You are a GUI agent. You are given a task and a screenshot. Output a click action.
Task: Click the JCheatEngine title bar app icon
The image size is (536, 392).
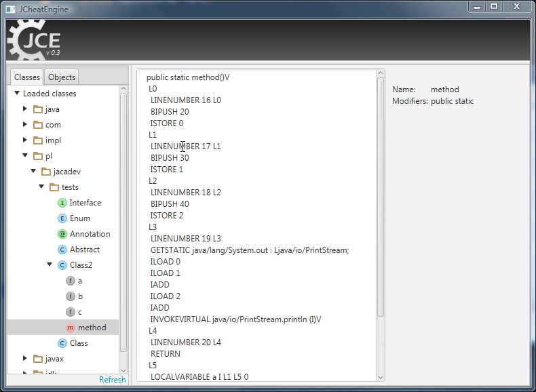pos(11,9)
